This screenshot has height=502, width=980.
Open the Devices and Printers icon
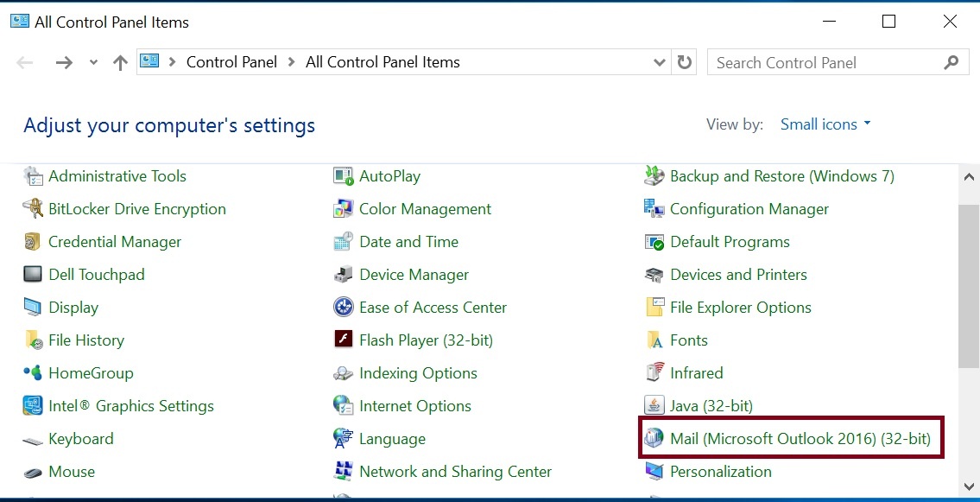pos(654,275)
